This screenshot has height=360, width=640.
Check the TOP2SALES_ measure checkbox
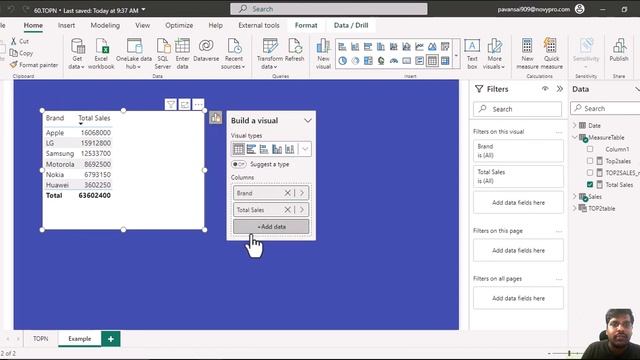point(590,173)
